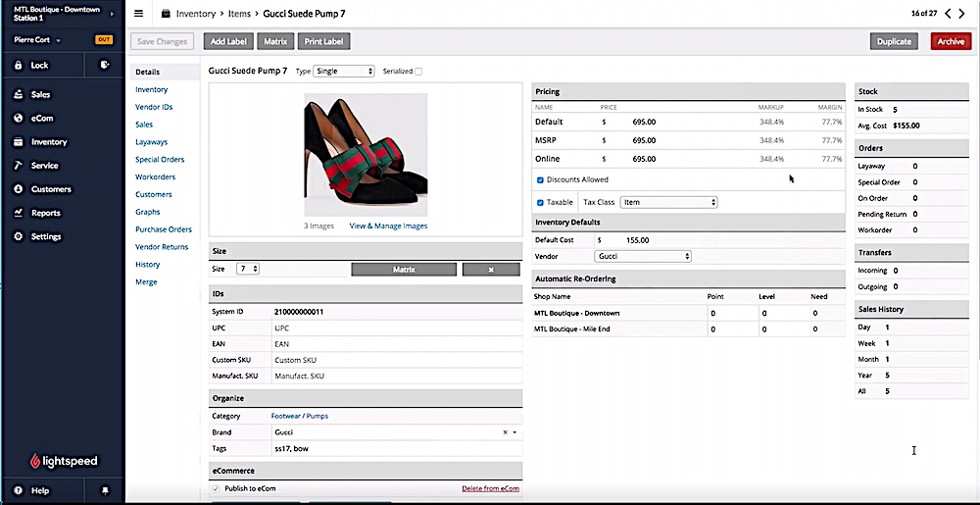980x505 pixels.
Task: Select the Vendor Returns tab
Action: coord(162,247)
